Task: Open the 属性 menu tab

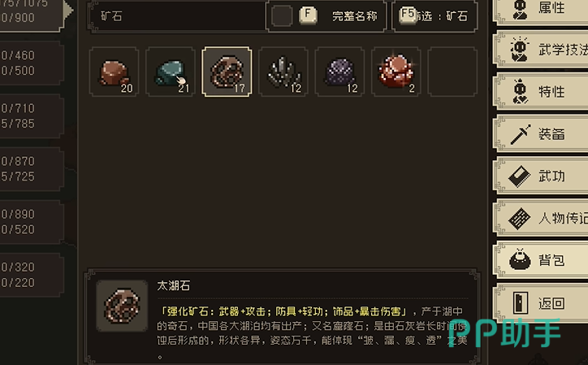Action: pyautogui.click(x=542, y=9)
